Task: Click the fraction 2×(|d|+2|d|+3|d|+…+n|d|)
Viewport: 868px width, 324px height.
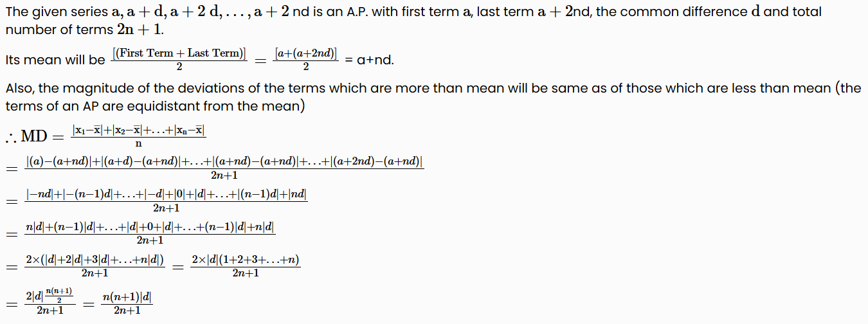Action: (95, 266)
